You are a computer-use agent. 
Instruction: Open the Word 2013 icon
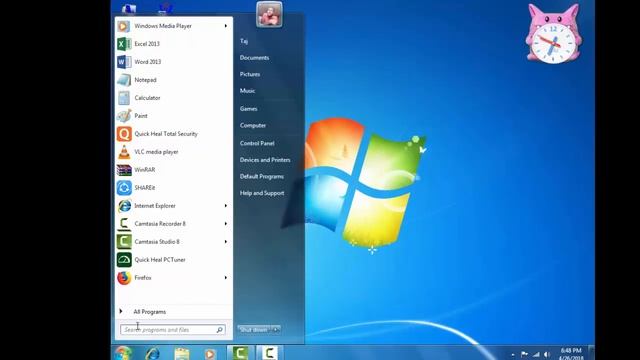click(124, 62)
